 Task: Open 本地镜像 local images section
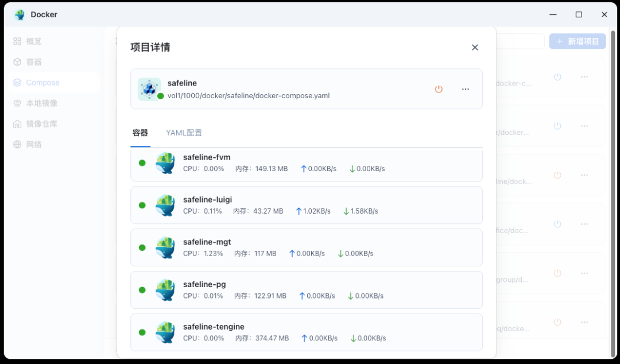54,103
